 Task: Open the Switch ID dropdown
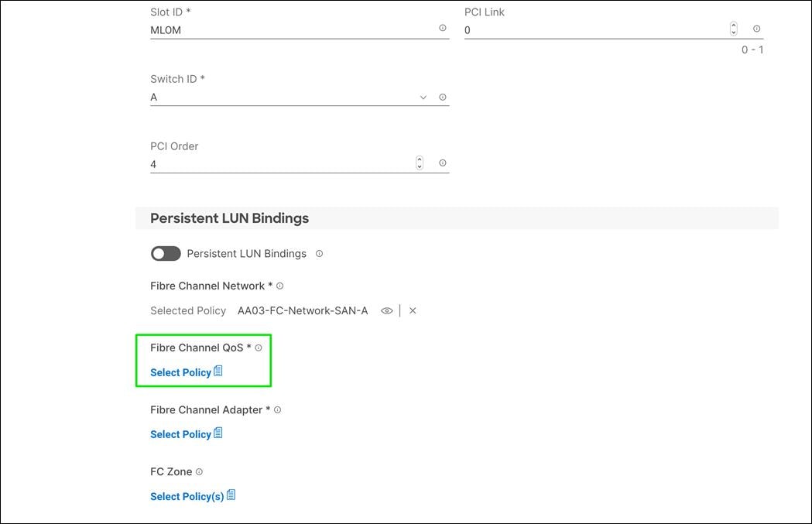pyautogui.click(x=423, y=97)
